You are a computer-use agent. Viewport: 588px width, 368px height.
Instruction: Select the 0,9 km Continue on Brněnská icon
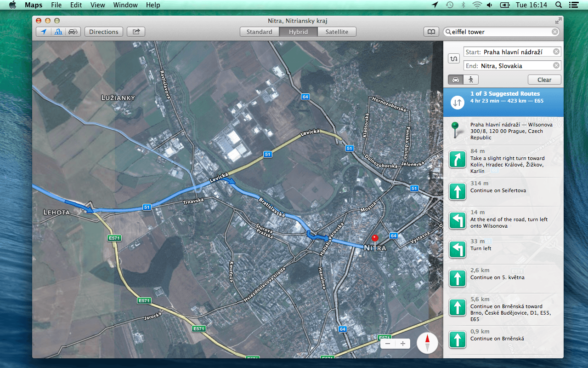tap(457, 339)
